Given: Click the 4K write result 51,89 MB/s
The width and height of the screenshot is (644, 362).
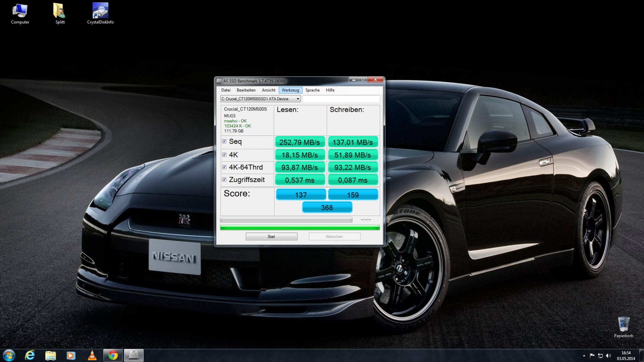Looking at the screenshot, I should (x=353, y=155).
